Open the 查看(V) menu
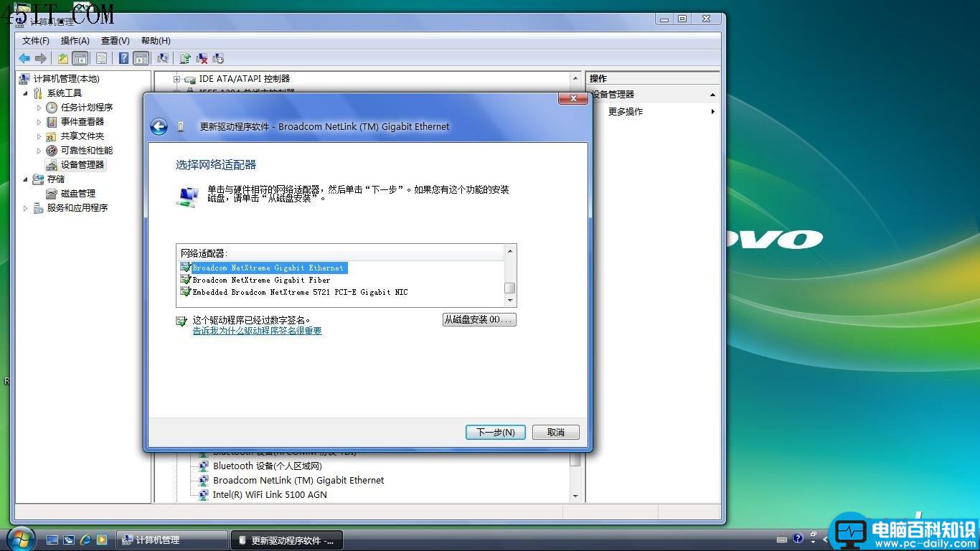980x551 pixels. click(x=116, y=41)
